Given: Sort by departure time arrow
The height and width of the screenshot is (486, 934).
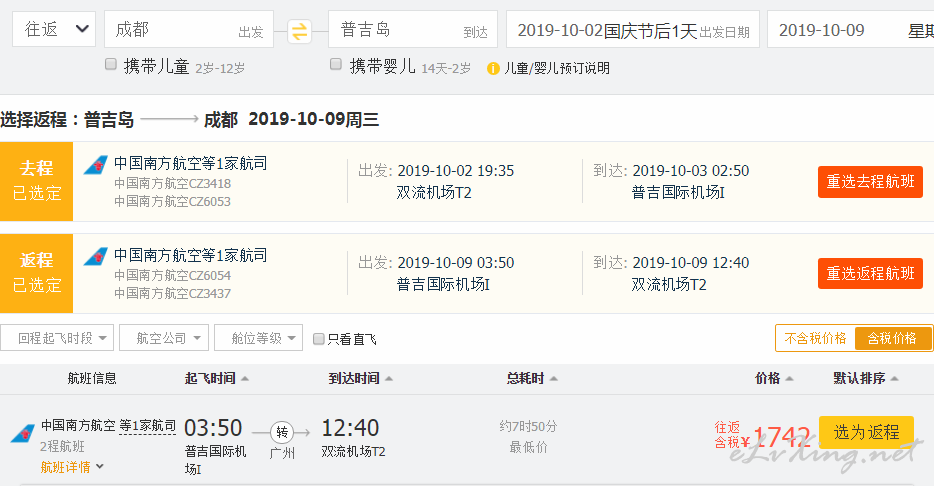Looking at the screenshot, I should tap(245, 379).
